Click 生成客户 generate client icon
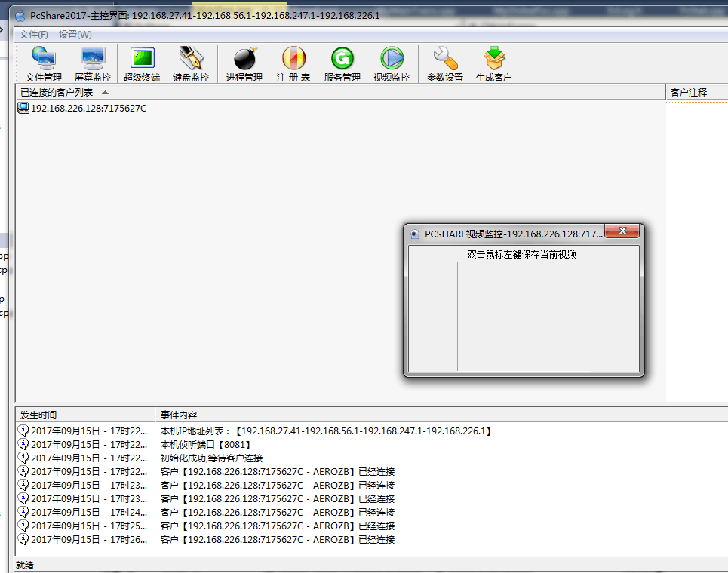This screenshot has height=573, width=728. pos(494,64)
